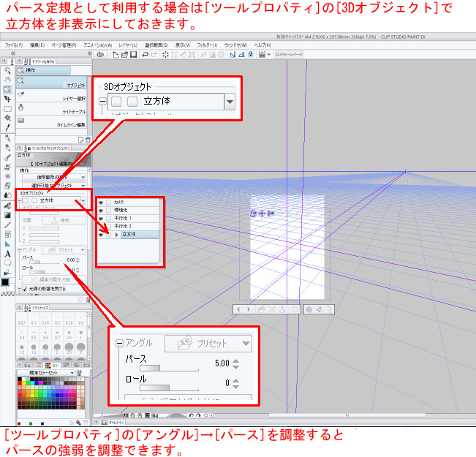Select the Fill bucket tool
Screen dimensions: 476x457
7,206
